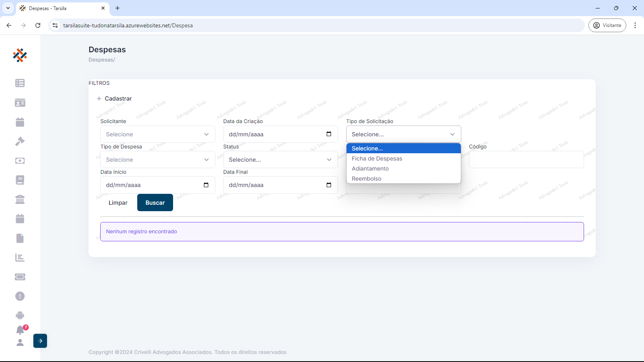Screen dimensions: 644x362
Task: Expand the Tipo de Despesa dropdown
Action: click(157, 160)
